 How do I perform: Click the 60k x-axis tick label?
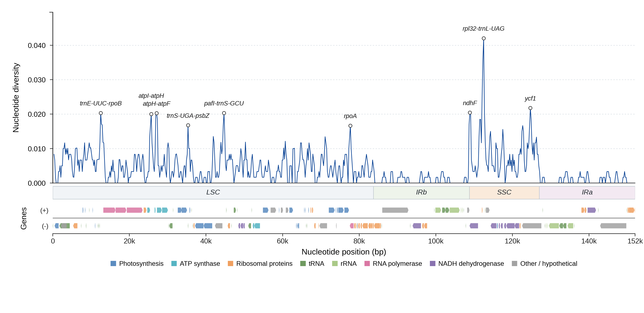point(283,241)
